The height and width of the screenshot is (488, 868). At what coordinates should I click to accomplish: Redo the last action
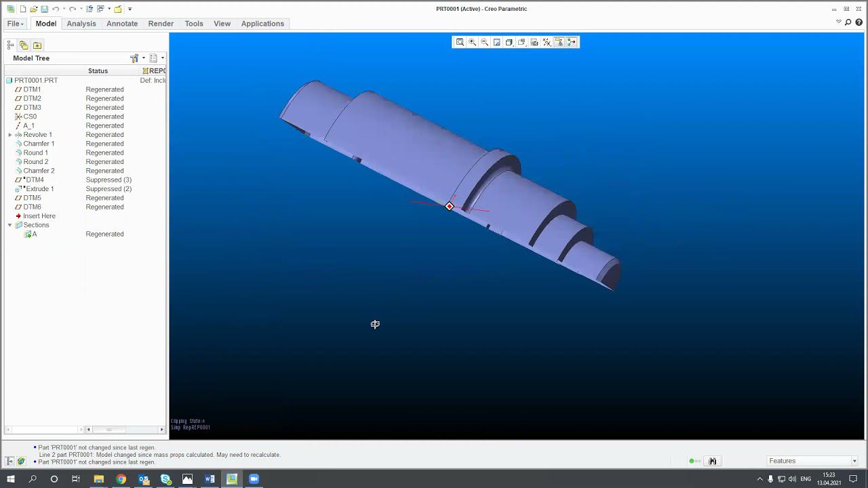tap(73, 9)
